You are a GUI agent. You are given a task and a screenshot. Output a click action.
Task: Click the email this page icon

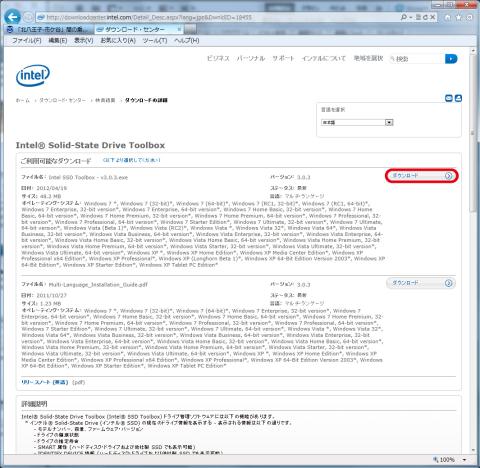pyautogui.click(x=449, y=98)
